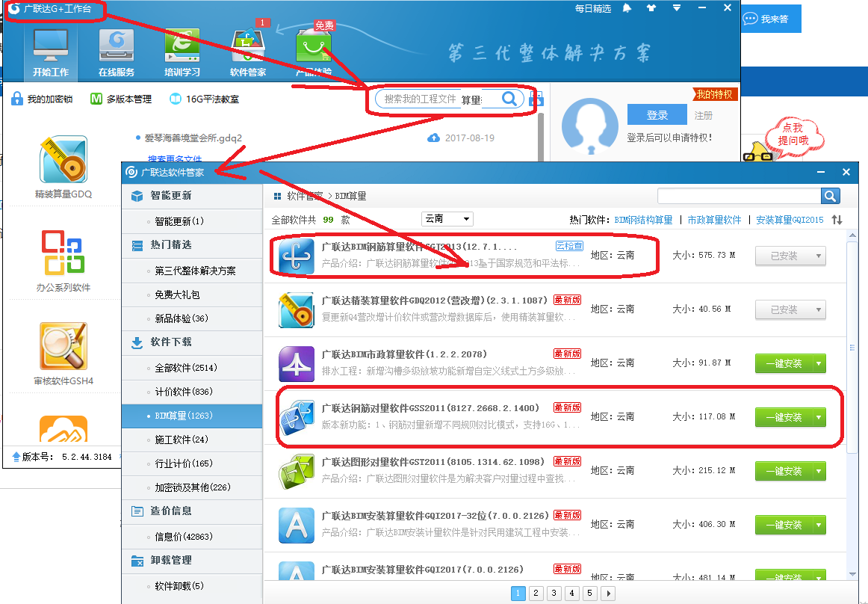Select 智能更新(1) in the sidebar
The image size is (868, 604).
[x=191, y=221]
